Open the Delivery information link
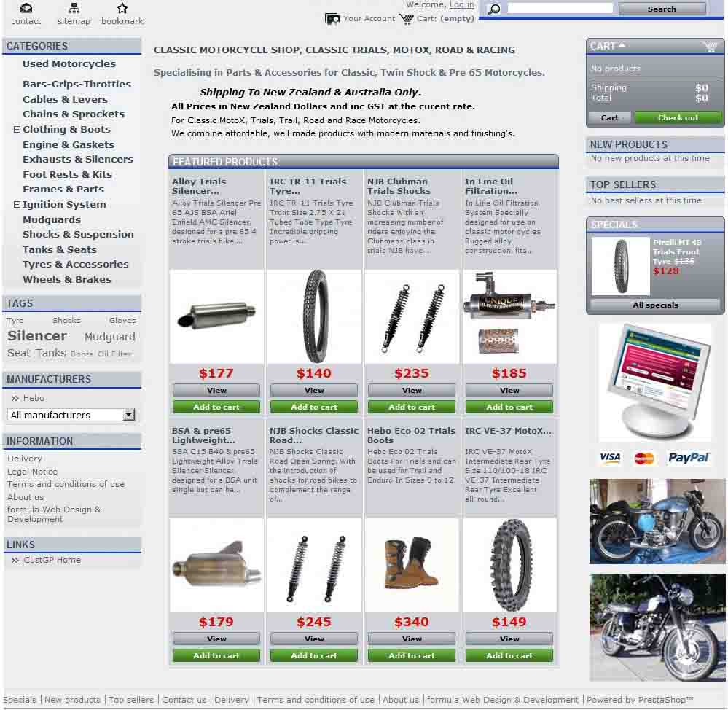The image size is (728, 710). [25, 459]
